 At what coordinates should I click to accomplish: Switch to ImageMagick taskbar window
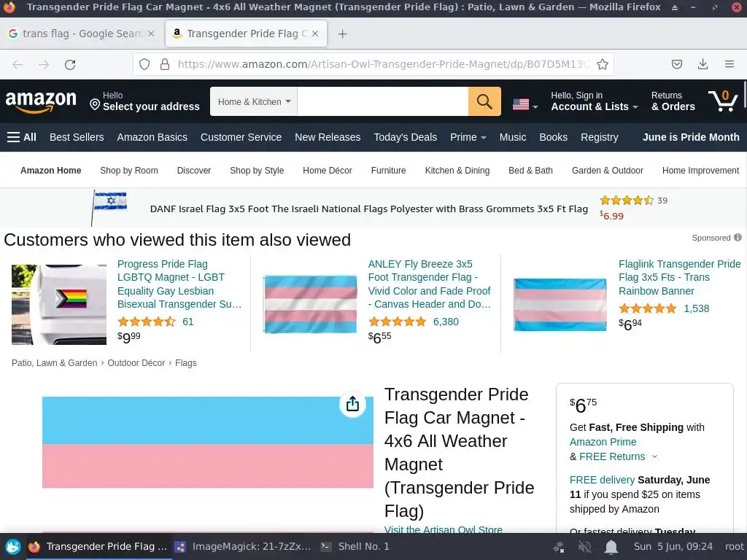(x=242, y=547)
